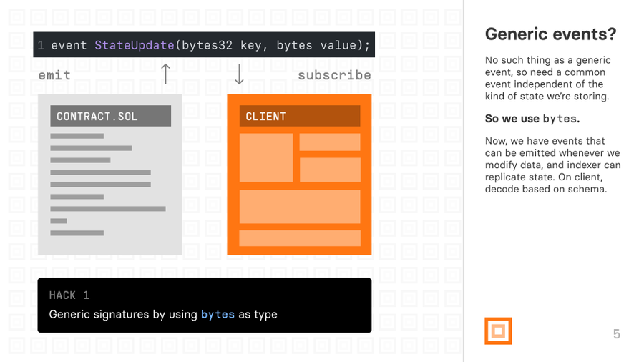The width and height of the screenshot is (644, 362).
Task: Click paragraph starting 'No such thing'
Action: pyautogui.click(x=548, y=78)
